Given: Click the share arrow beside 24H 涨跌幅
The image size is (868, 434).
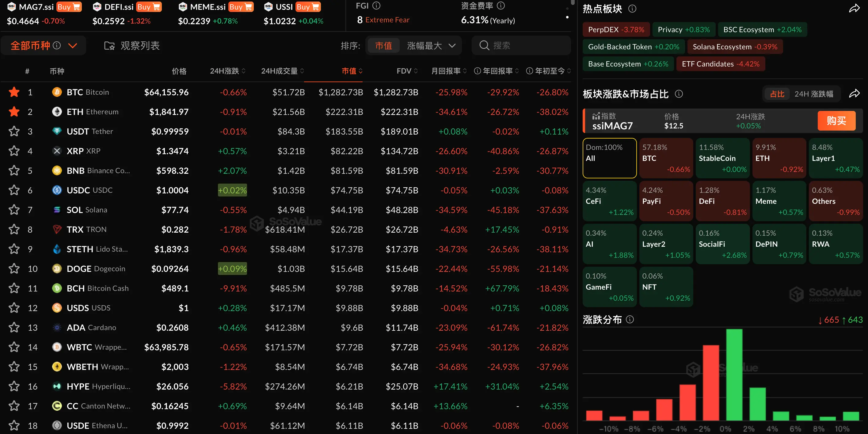Looking at the screenshot, I should (x=854, y=94).
